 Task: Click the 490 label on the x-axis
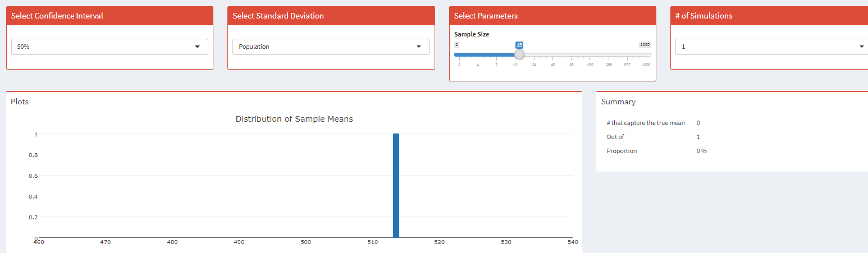pos(239,242)
